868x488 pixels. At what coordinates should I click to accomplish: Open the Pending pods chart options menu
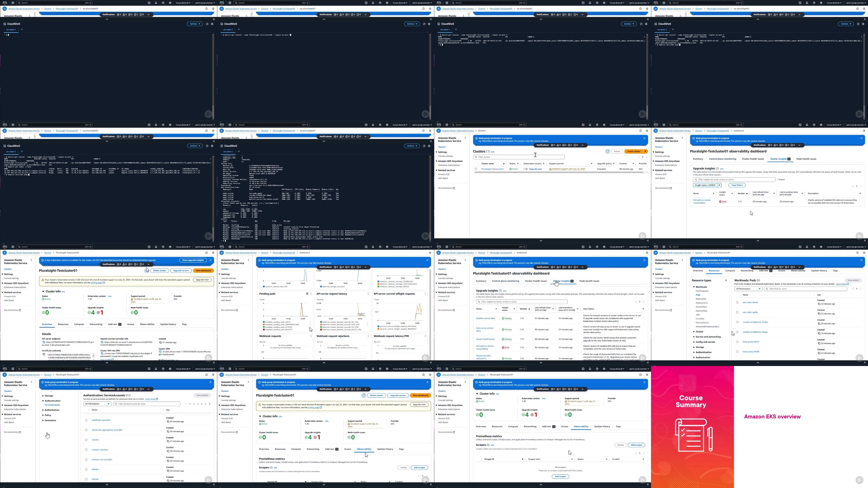(311, 294)
